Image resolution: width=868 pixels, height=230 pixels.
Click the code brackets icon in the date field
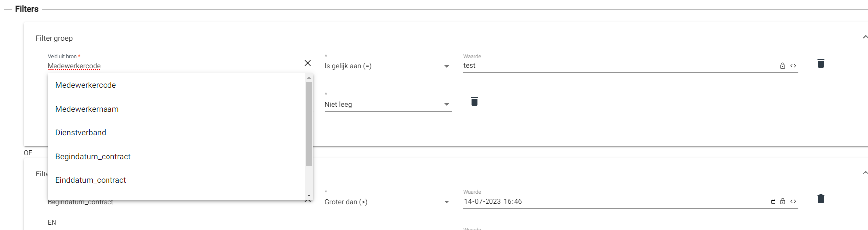pos(793,202)
